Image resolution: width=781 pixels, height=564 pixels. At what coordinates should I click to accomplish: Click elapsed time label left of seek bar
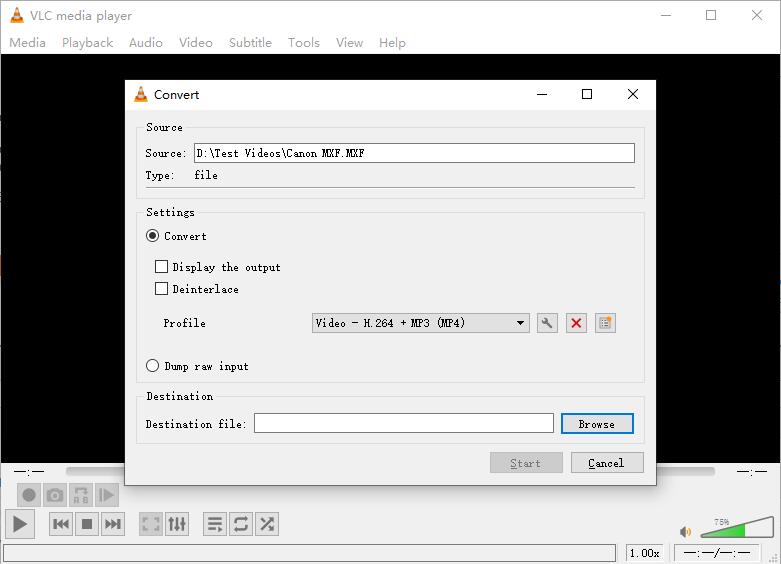tap(29, 471)
